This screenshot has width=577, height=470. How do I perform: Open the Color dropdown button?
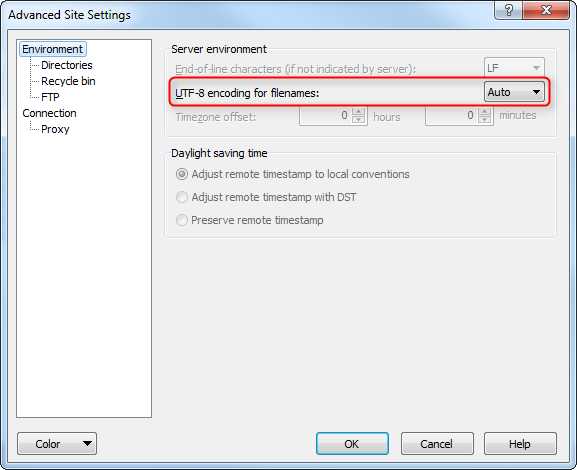pyautogui.click(x=57, y=444)
